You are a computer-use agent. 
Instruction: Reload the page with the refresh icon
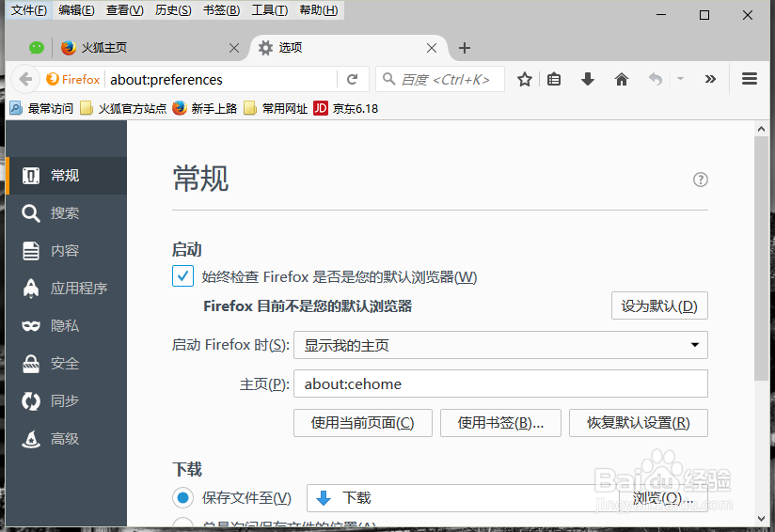[352, 79]
